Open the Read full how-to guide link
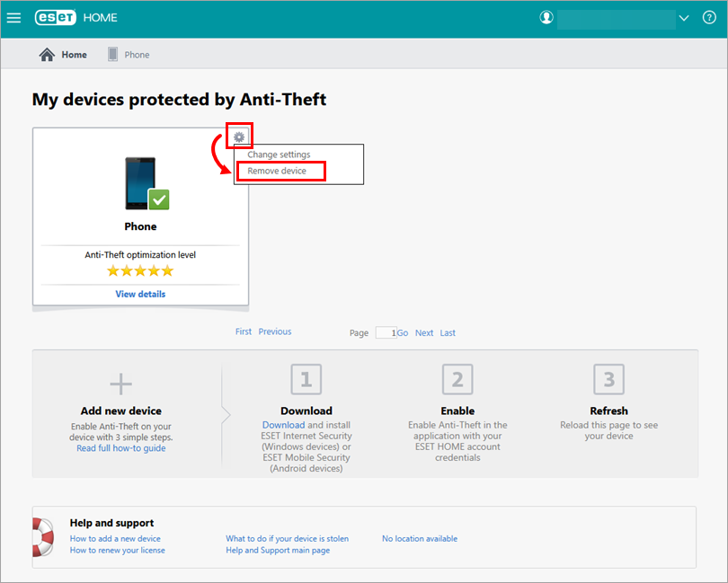The height and width of the screenshot is (583, 728). (120, 448)
